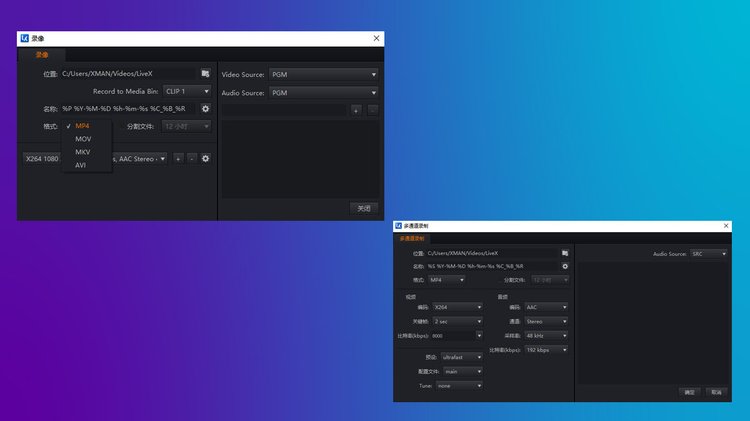Open filename settings gear in 录像 window
This screenshot has height=421, width=750.
[205, 108]
